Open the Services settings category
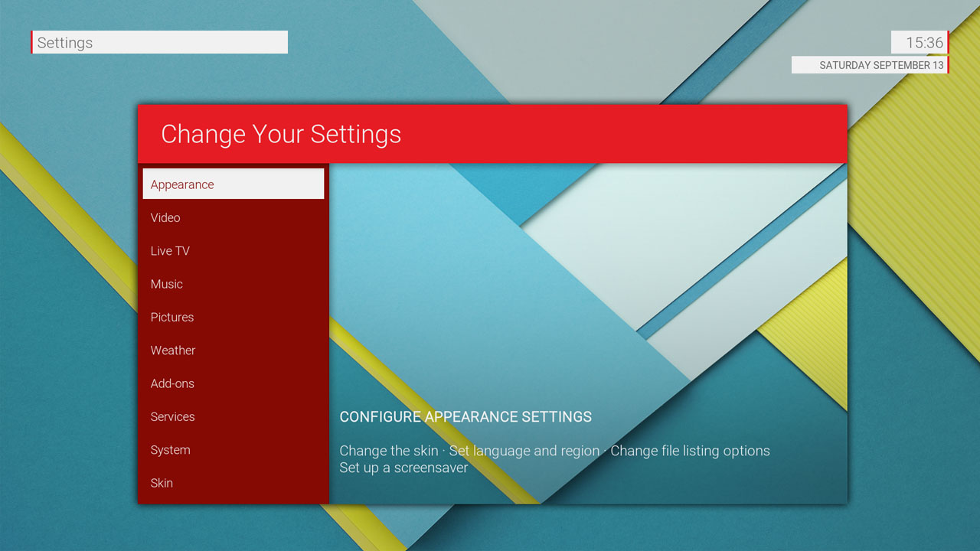The width and height of the screenshot is (980, 551). (233, 417)
